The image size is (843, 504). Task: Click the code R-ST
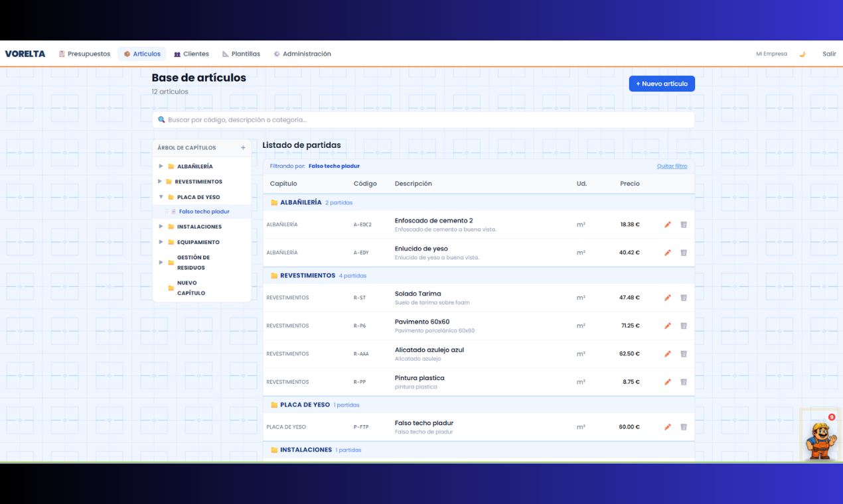pyautogui.click(x=360, y=298)
